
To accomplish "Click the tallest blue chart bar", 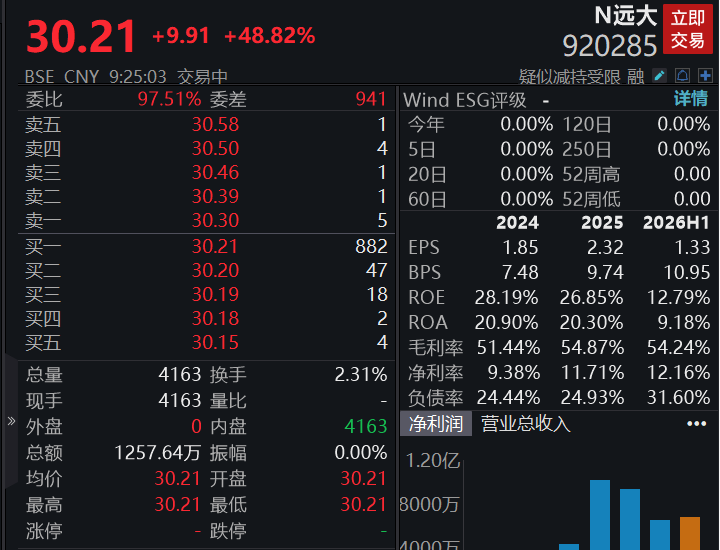I will [x=600, y=515].
